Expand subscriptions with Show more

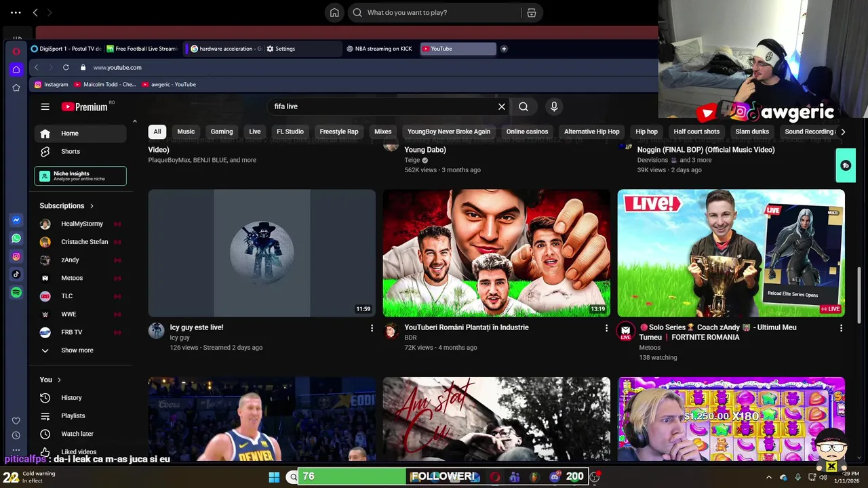tap(80, 350)
